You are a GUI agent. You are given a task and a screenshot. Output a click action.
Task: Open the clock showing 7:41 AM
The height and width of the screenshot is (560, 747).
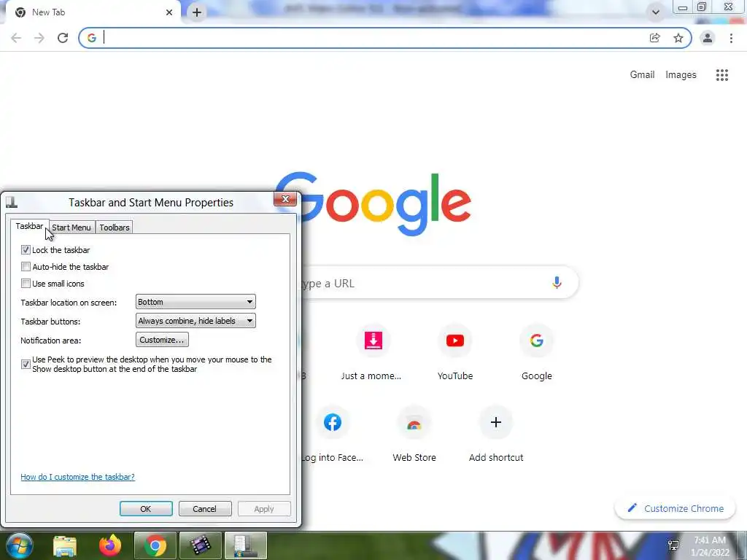(710, 545)
